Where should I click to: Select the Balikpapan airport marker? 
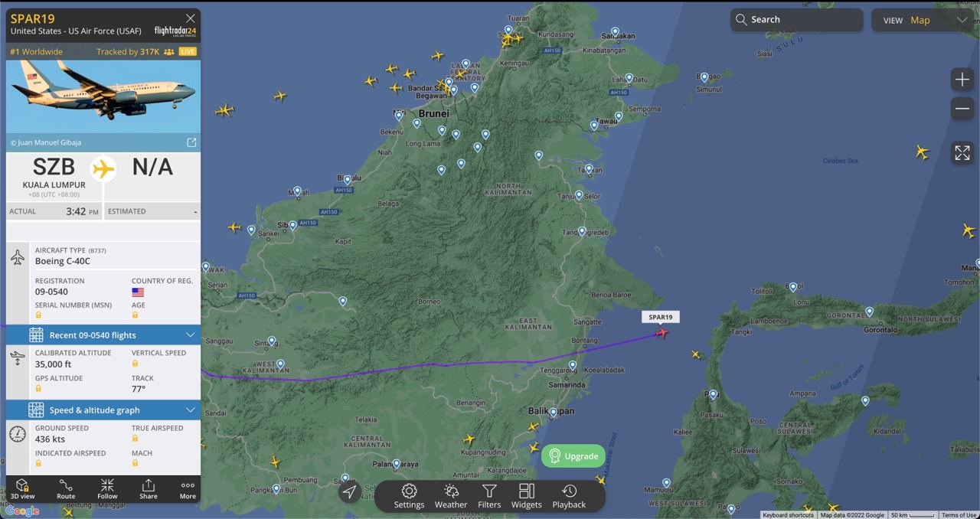coord(553,413)
